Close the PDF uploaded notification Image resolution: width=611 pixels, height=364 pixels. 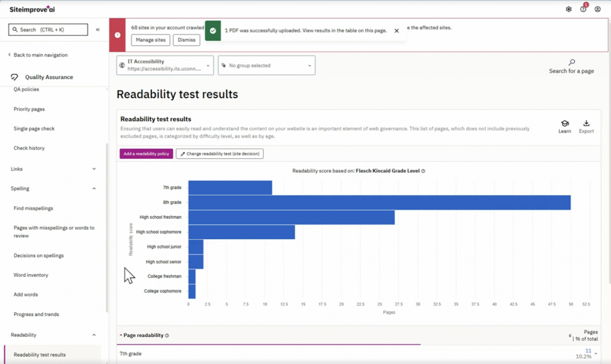coord(397,31)
